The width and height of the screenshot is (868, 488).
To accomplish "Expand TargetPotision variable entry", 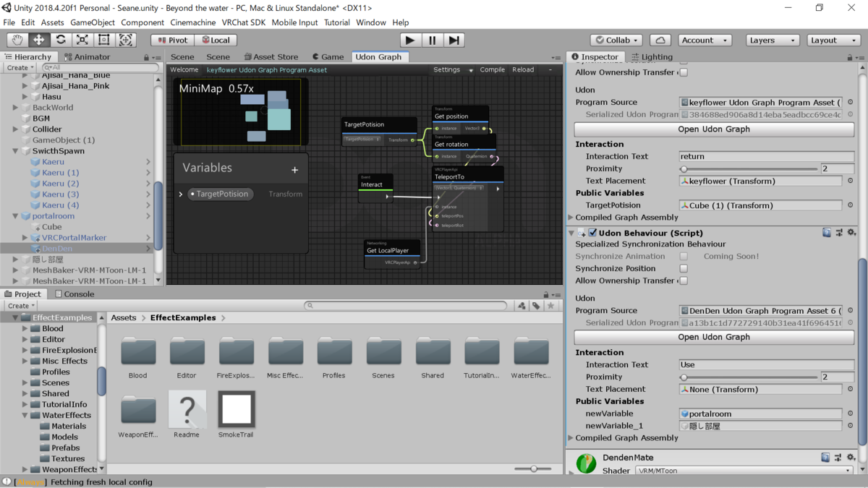I will click(181, 194).
